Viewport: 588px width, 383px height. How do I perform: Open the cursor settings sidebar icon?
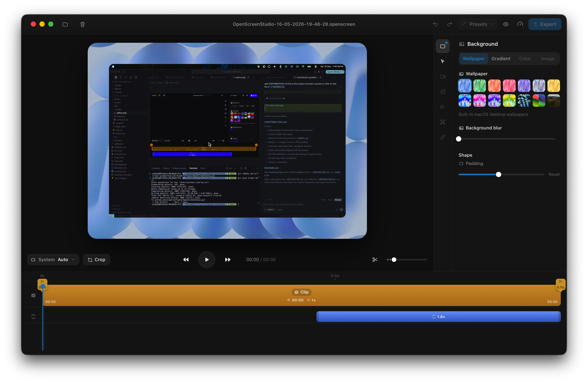click(443, 61)
